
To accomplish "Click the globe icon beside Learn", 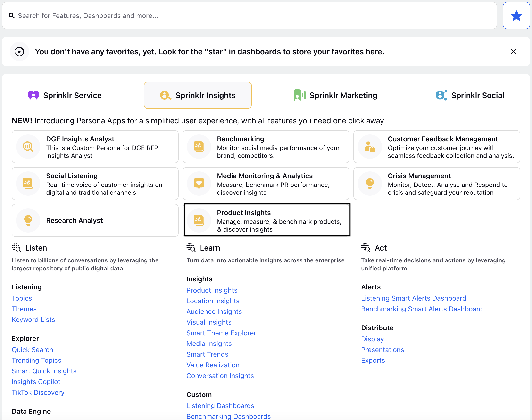I will coord(191,248).
